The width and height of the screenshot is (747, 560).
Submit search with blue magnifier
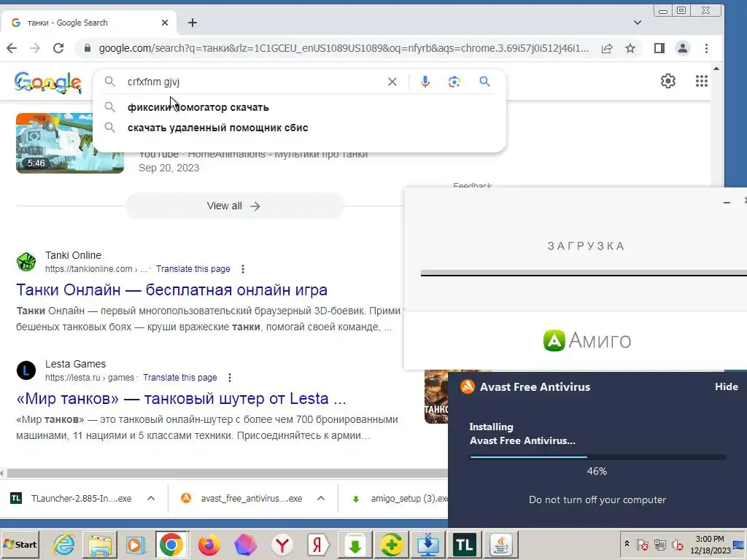tap(484, 82)
